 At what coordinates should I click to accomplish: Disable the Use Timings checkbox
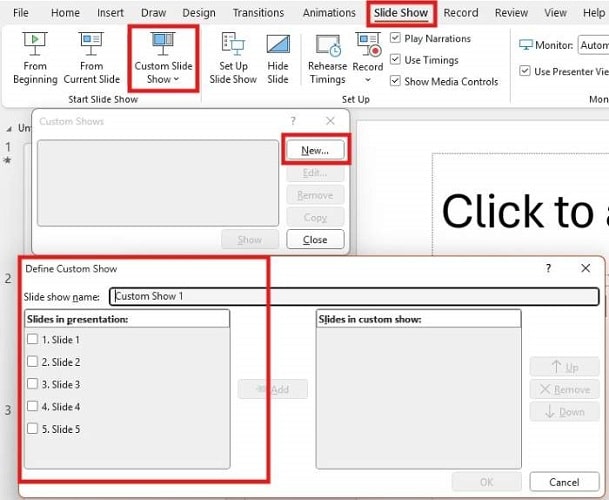coord(397,60)
